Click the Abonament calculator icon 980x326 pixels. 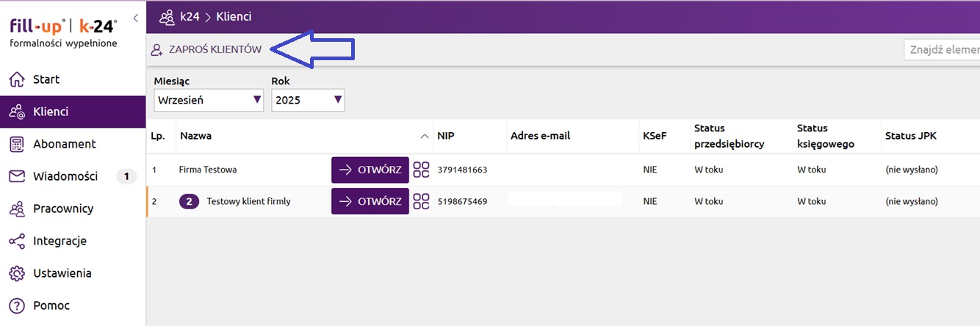(16, 144)
